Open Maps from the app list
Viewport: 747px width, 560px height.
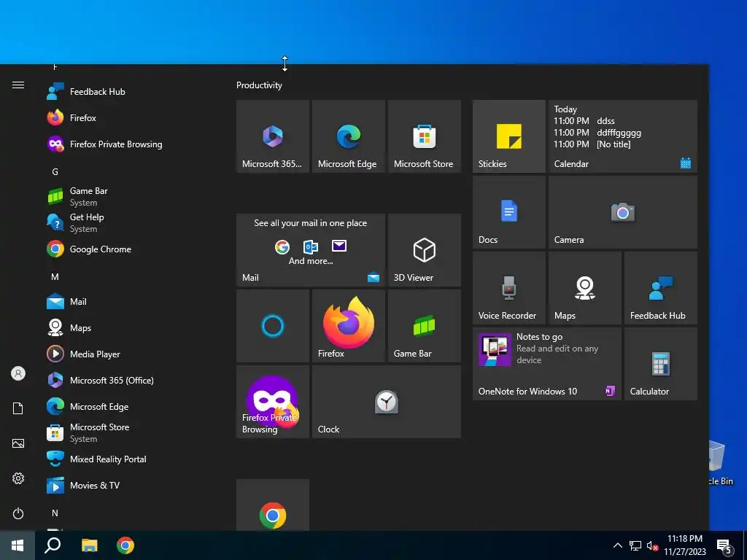pyautogui.click(x=128, y=327)
